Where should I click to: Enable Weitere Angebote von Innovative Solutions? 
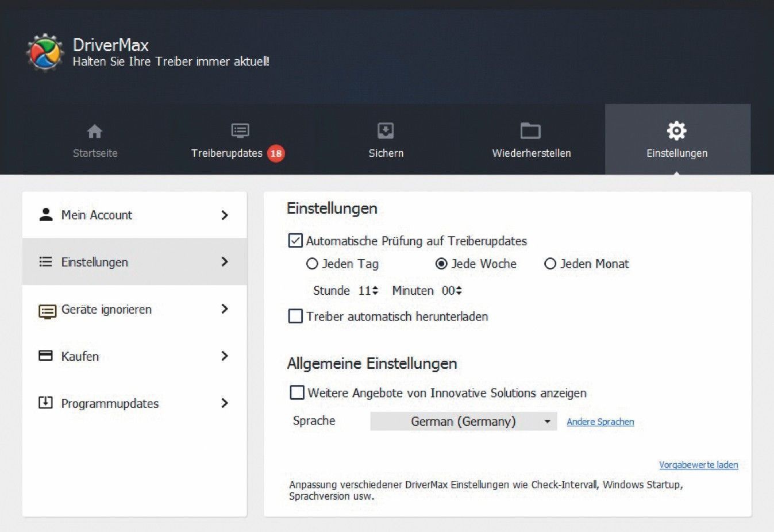297,392
